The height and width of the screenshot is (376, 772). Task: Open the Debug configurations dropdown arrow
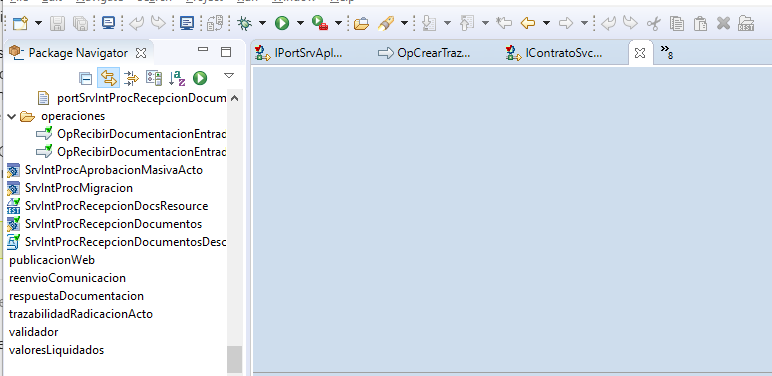262,23
